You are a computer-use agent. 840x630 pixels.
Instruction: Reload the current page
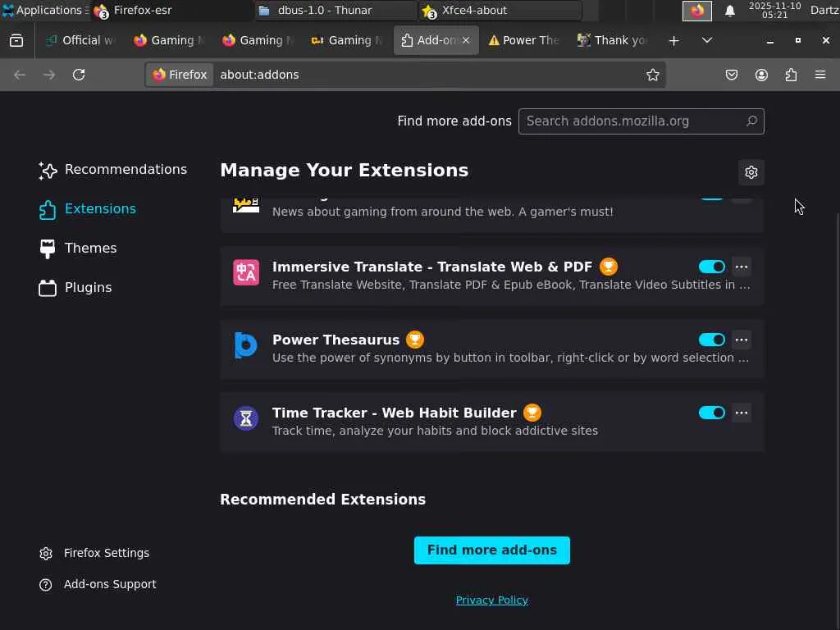pos(79,75)
